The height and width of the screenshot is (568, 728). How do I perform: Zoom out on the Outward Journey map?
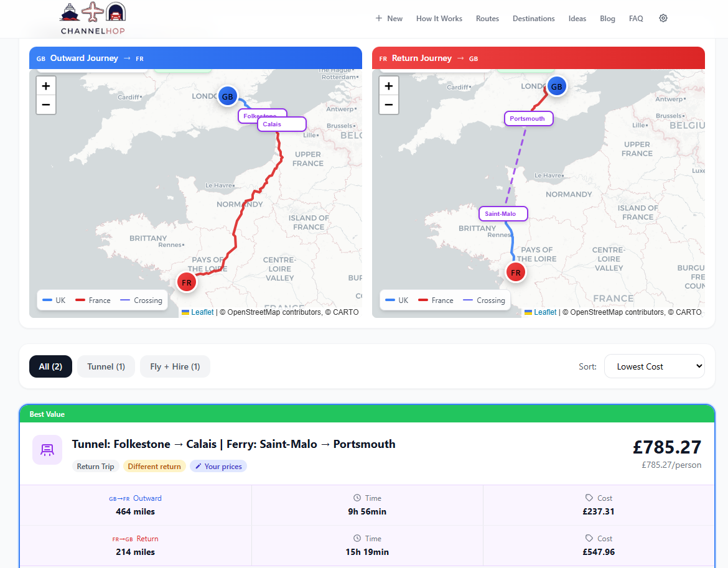click(45, 105)
